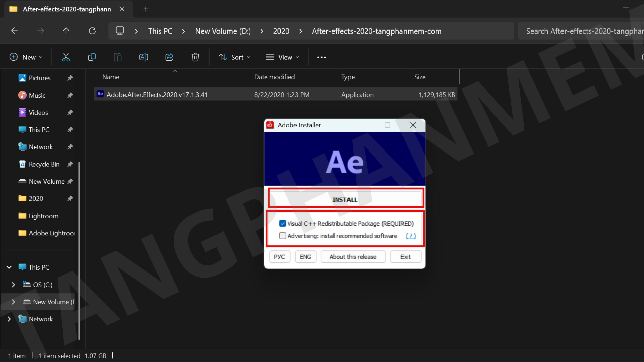Click Exit in Adobe Installer
Image resolution: width=644 pixels, height=362 pixels.
[405, 257]
